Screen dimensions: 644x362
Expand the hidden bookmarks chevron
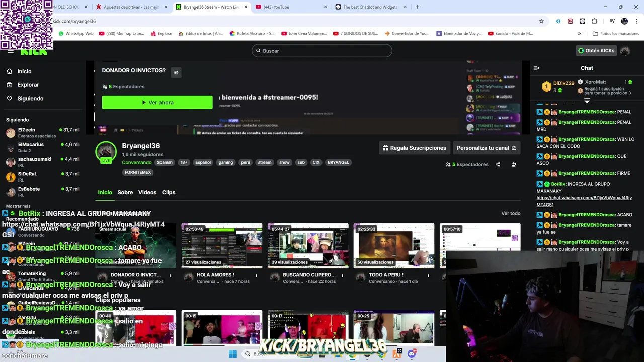tap(579, 34)
